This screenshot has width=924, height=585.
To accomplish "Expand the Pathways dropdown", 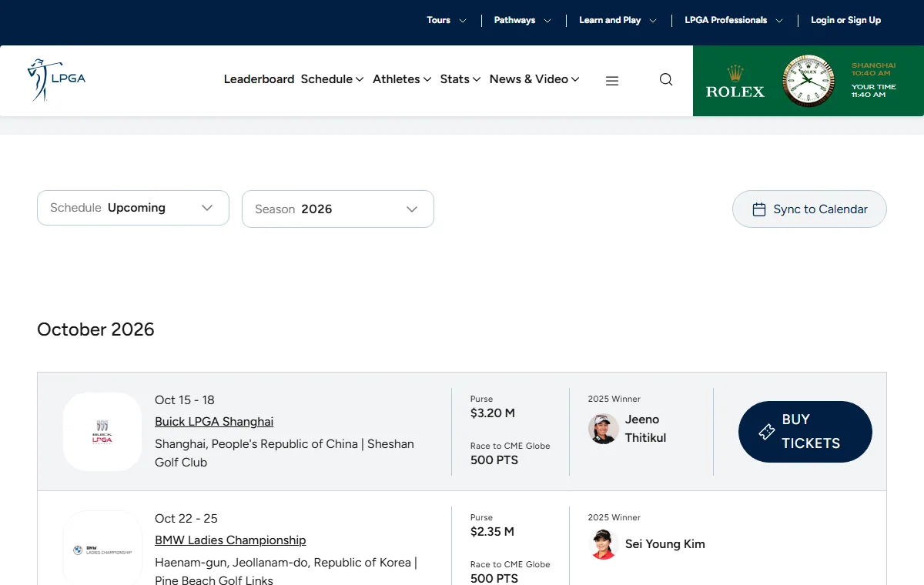I will 523,20.
